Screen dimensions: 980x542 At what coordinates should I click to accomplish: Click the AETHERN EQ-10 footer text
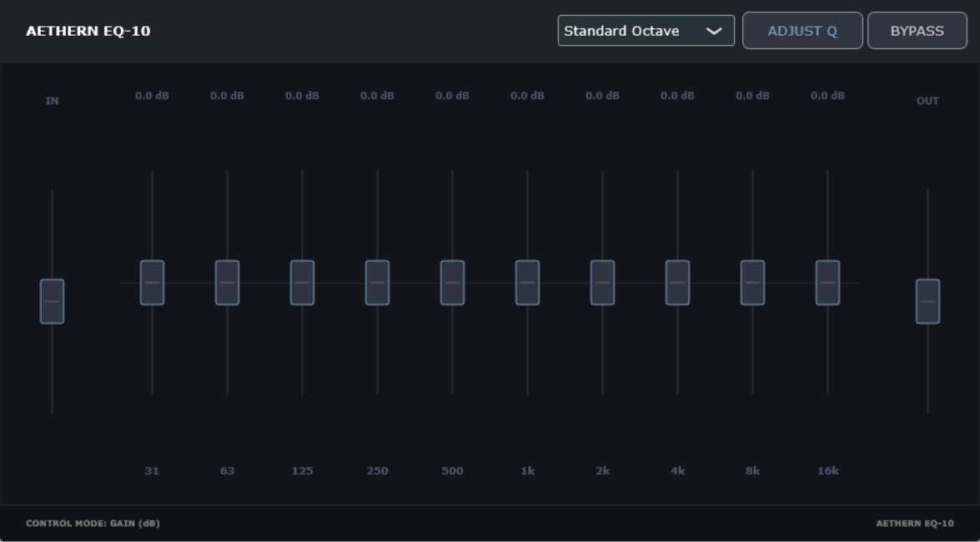[x=915, y=524]
